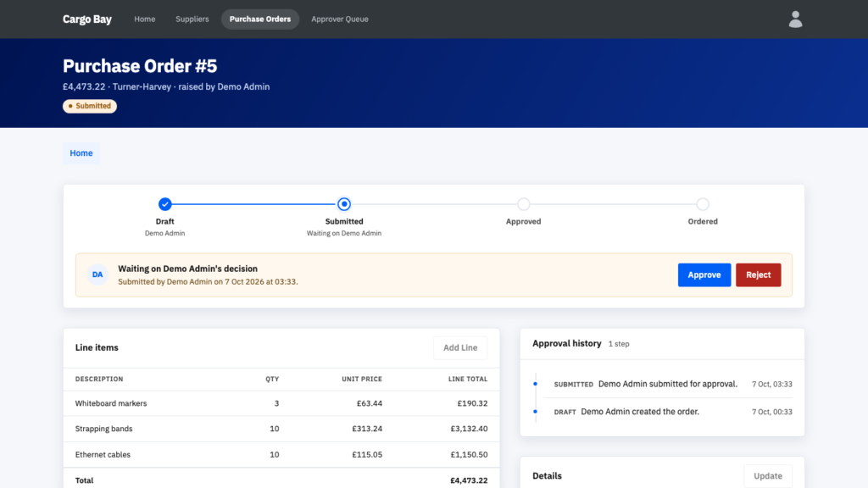Click the Cargo Bay logo
The width and height of the screenshot is (868, 488).
87,19
